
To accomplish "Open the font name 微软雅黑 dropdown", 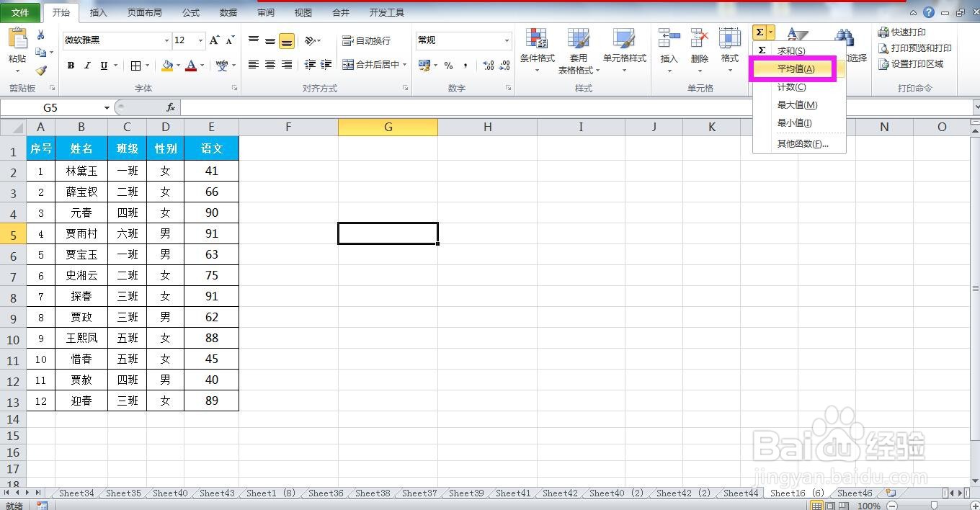I will (166, 40).
